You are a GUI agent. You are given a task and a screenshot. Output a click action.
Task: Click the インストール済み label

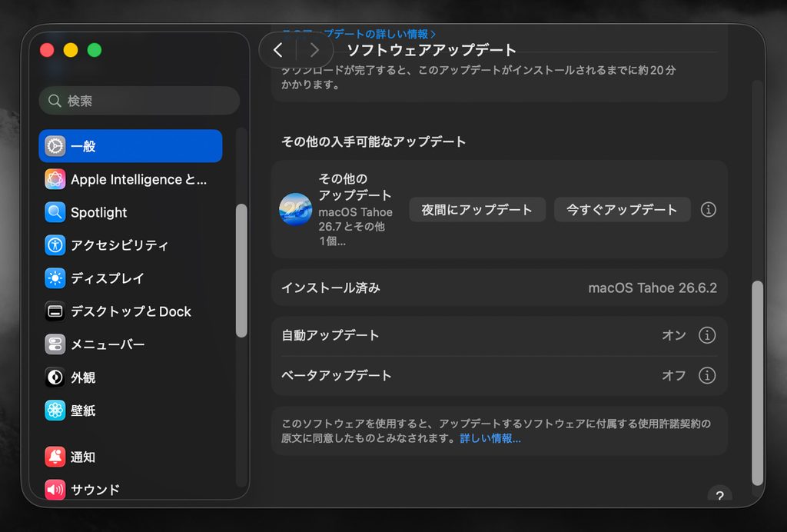(x=330, y=288)
